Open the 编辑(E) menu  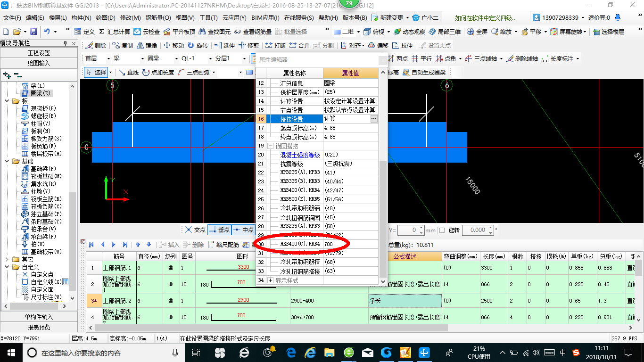[x=35, y=18]
